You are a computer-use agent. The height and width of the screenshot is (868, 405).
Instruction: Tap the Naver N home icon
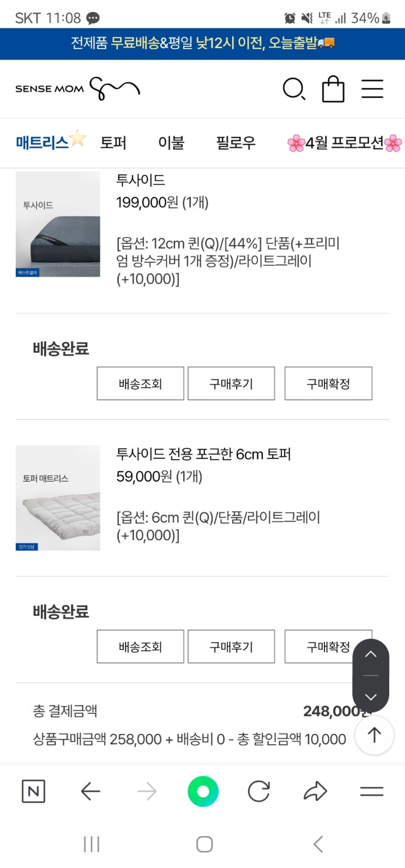tap(33, 791)
